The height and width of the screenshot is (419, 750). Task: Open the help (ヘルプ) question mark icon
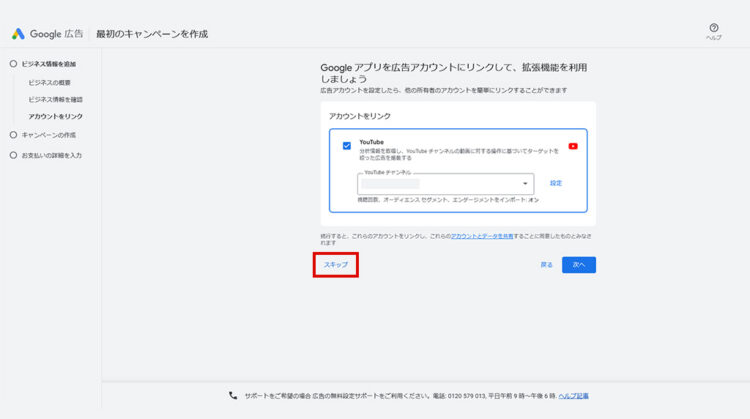pos(714,28)
